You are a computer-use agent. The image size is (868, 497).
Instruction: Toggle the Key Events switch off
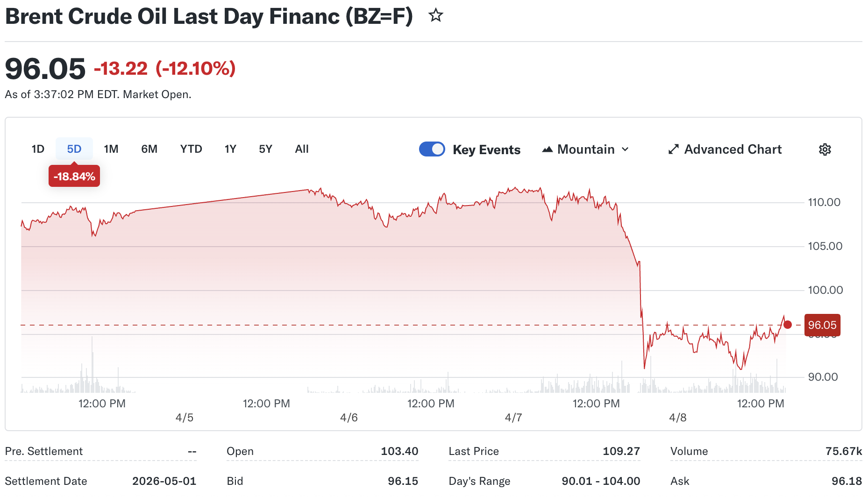coord(432,149)
